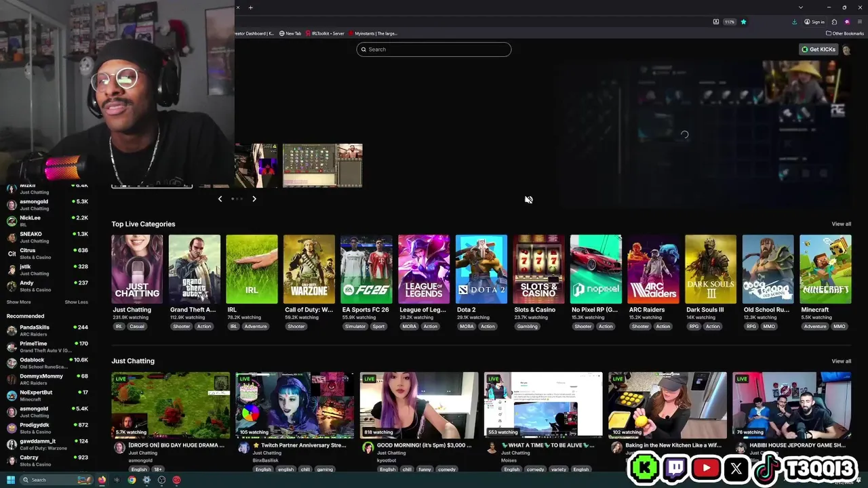This screenshot has height=488, width=868.
Task: Open new browser tab with plus icon
Action: [x=250, y=7]
